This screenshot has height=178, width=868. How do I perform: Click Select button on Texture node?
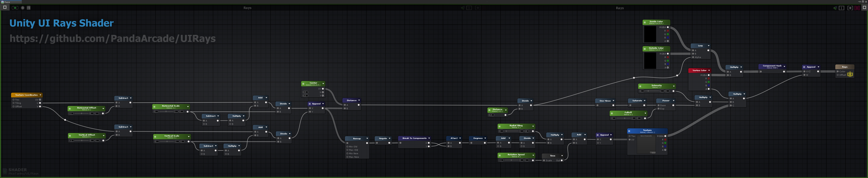653,152
